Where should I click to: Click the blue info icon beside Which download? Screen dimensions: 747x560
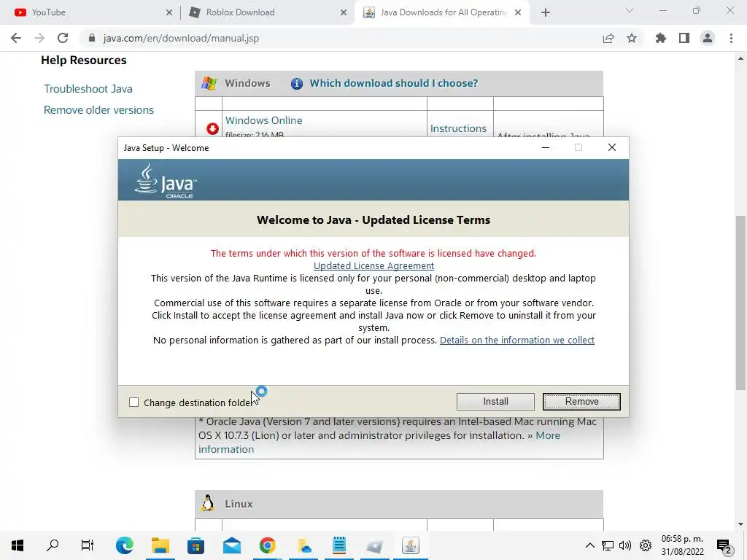click(x=296, y=84)
